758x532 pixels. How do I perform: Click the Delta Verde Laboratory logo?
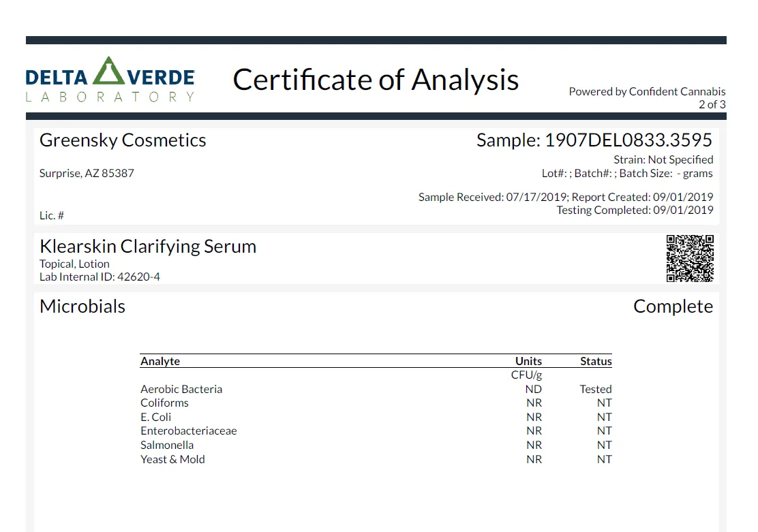(110, 80)
